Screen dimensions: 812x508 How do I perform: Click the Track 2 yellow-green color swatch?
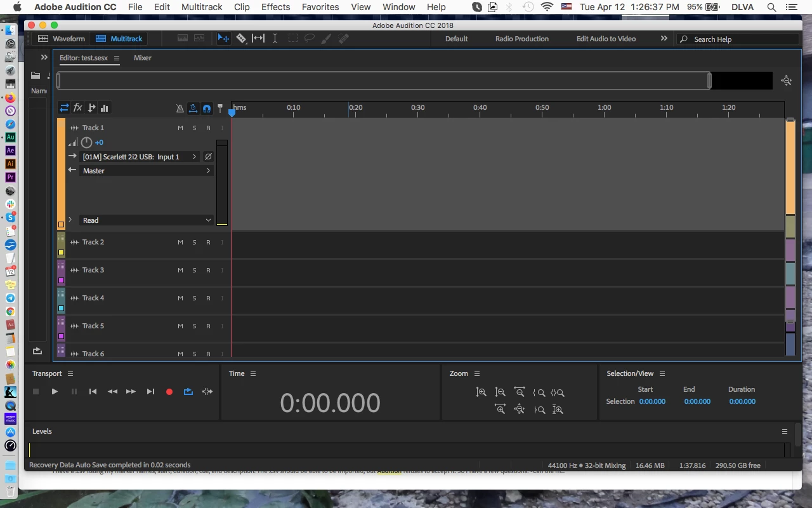(62, 253)
